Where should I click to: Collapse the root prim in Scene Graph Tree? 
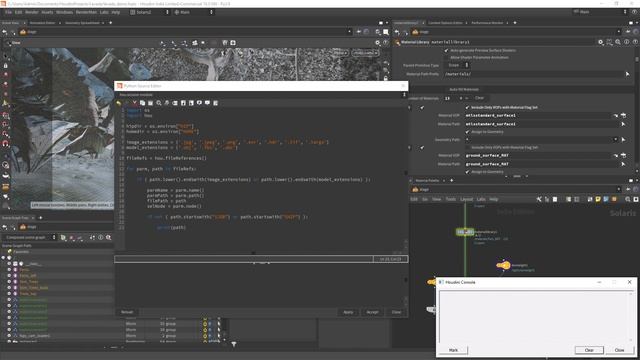coord(3,258)
